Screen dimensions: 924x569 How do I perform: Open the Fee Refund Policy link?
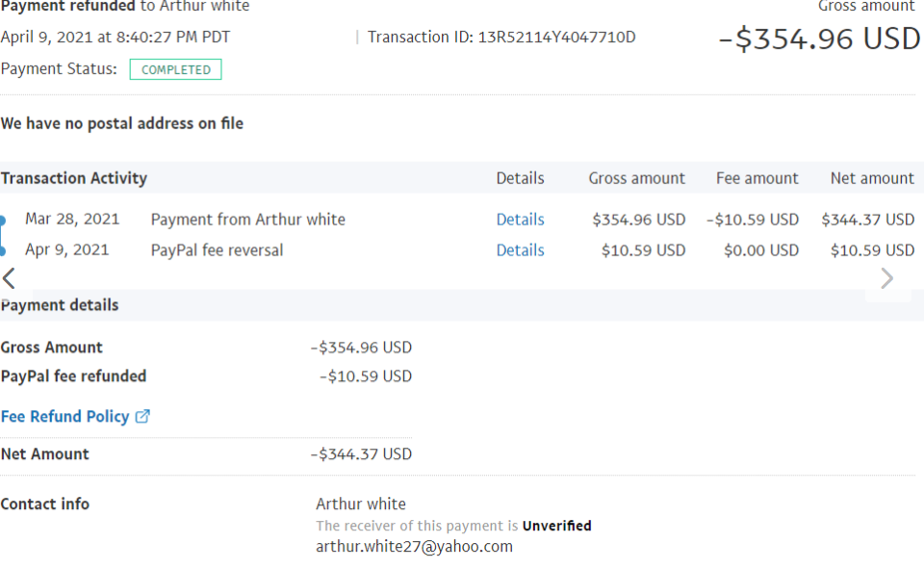64,417
